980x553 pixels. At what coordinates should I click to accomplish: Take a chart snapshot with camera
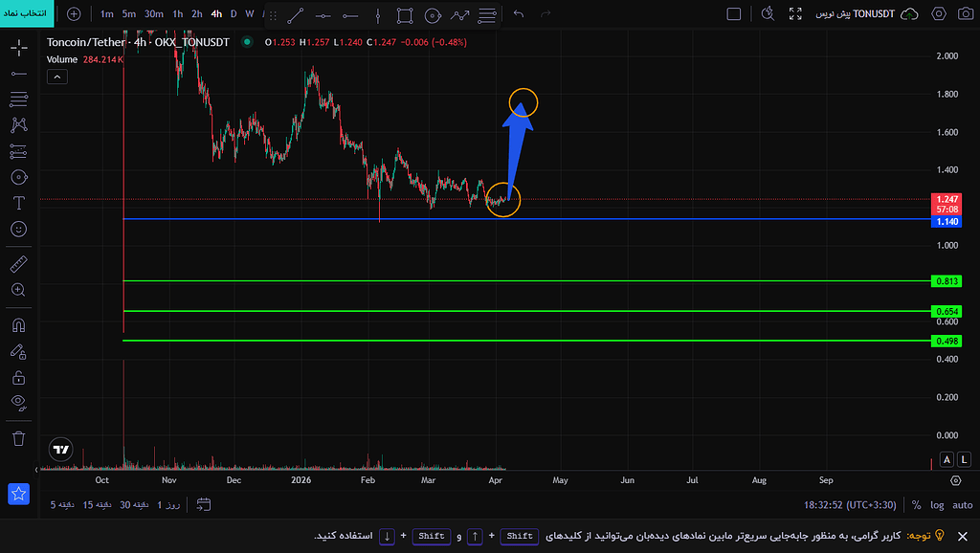966,13
